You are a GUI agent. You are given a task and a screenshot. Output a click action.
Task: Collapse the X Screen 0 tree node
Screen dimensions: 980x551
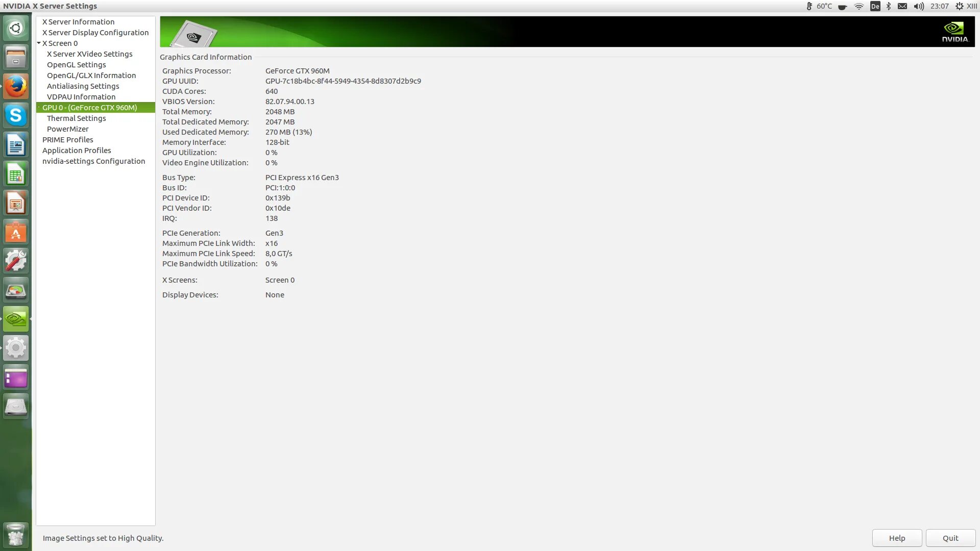pos(39,43)
